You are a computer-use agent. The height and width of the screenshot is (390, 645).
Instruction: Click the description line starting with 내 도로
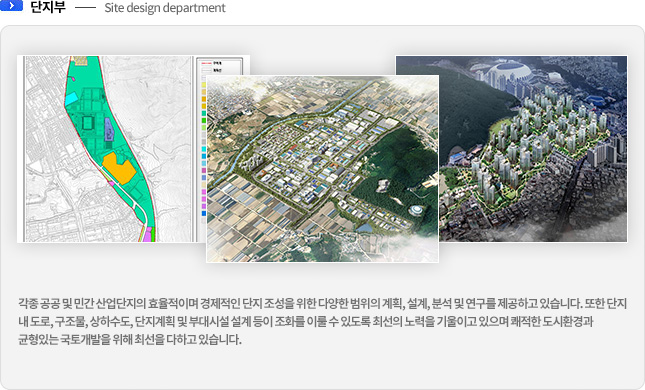click(305, 321)
